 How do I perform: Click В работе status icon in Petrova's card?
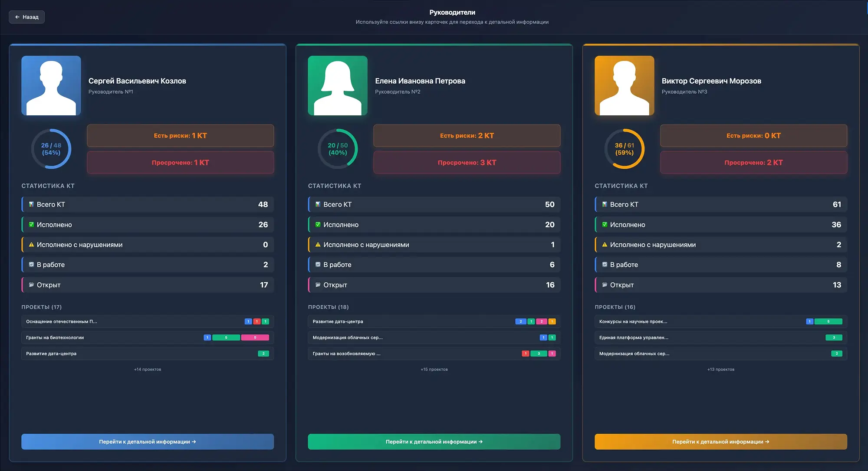coord(318,265)
